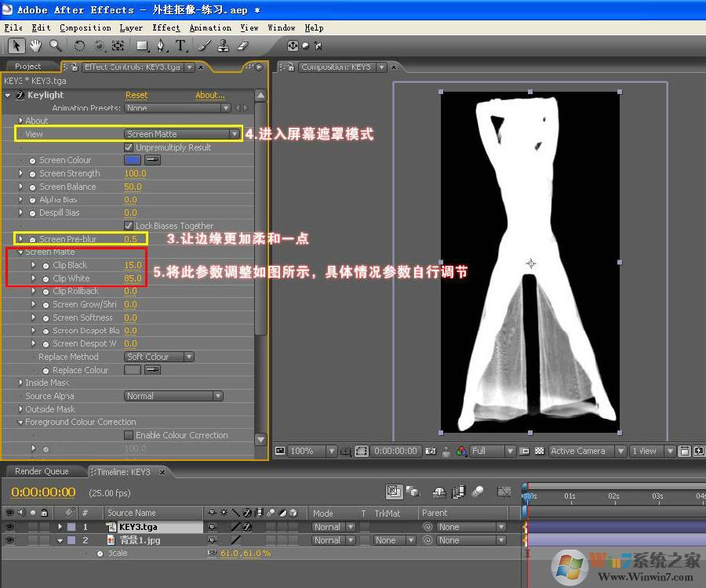Viewport: 706px width, 588px height.
Task: Click the Keylight About link
Action: 209,95
